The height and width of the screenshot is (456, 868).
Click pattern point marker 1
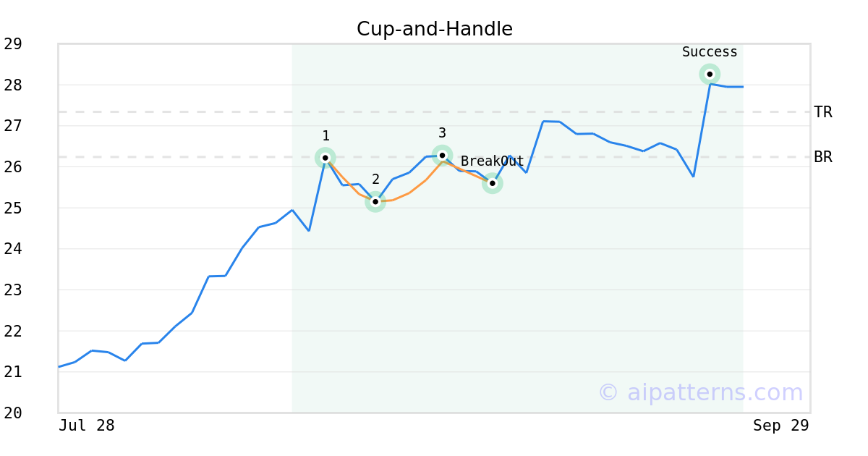click(x=325, y=158)
